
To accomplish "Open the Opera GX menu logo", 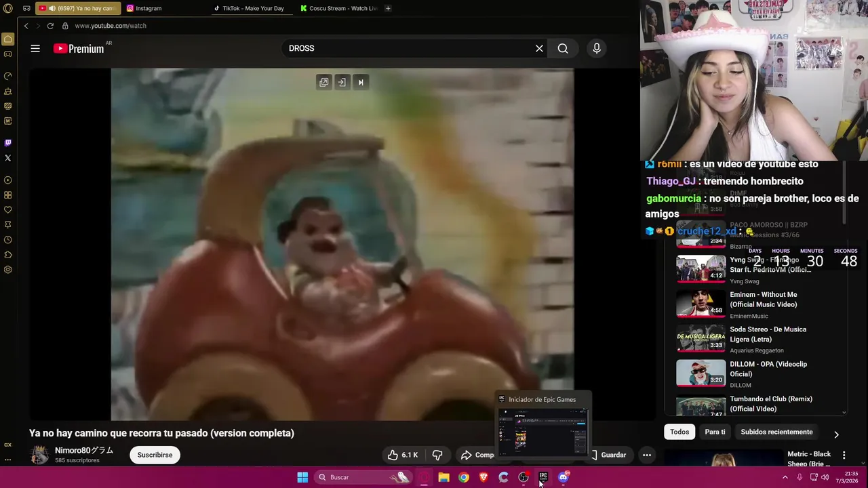I will click(7, 9).
